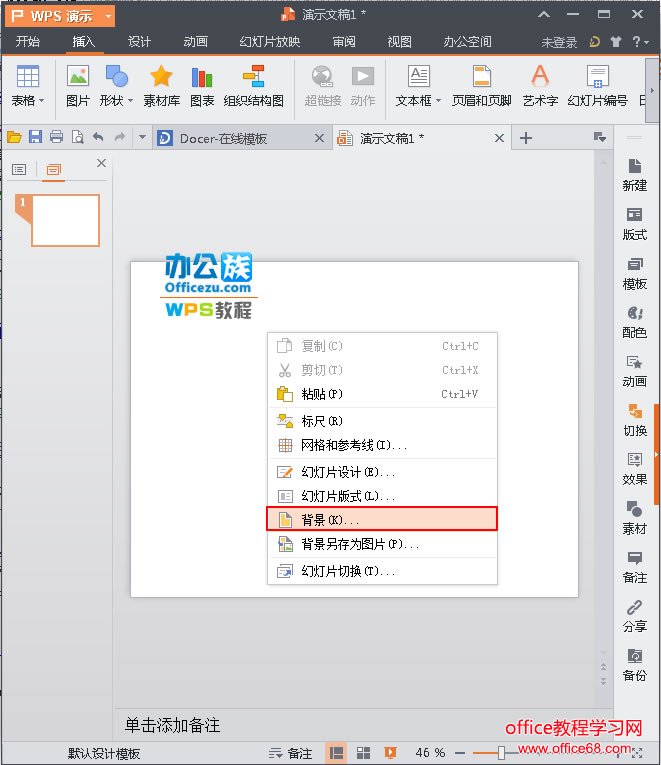Viewport: 661px width, 765px height.
Task: Open 配色 color scheme in sidebar
Action: 634,322
